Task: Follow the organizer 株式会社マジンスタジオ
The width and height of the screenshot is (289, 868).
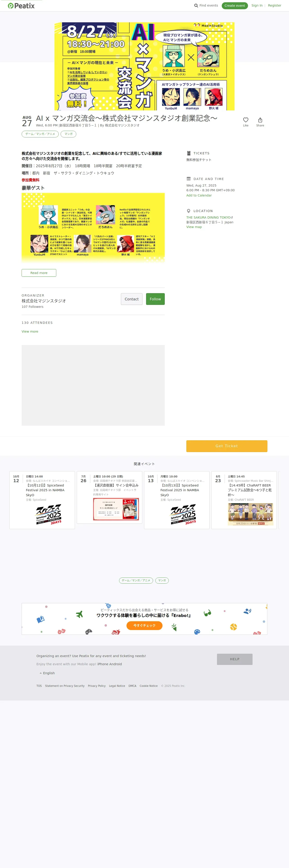Action: 155,299
